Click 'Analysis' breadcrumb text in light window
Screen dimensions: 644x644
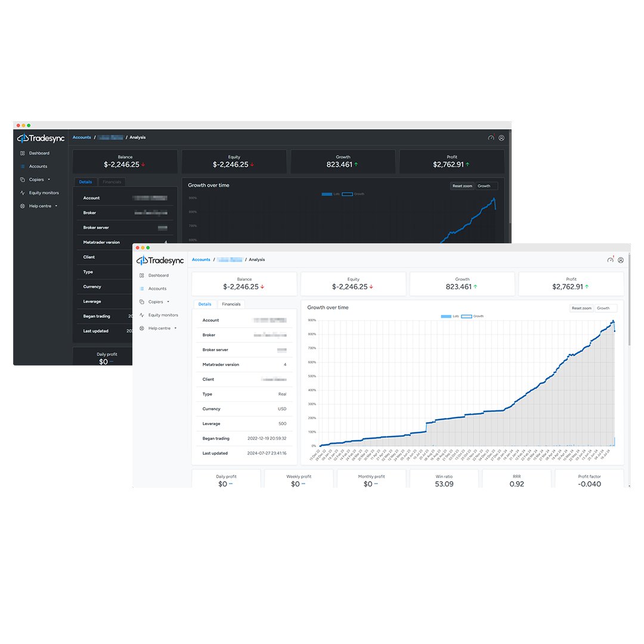coord(256,259)
